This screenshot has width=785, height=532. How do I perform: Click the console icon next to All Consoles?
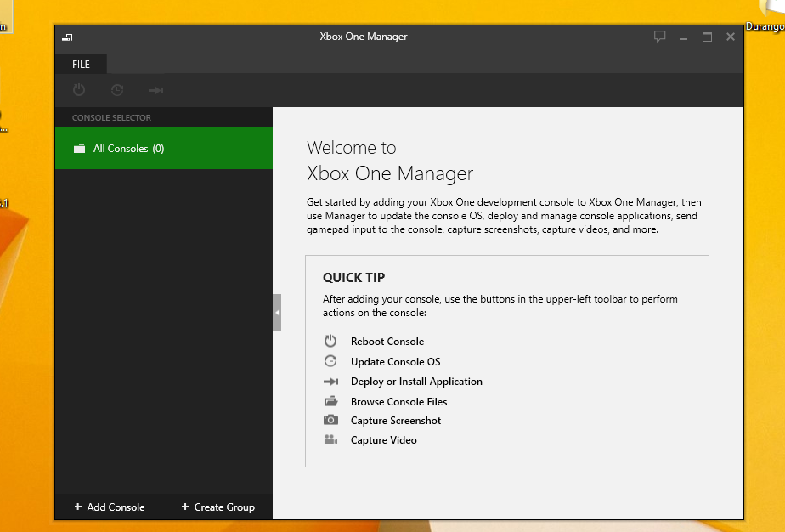pos(77,147)
